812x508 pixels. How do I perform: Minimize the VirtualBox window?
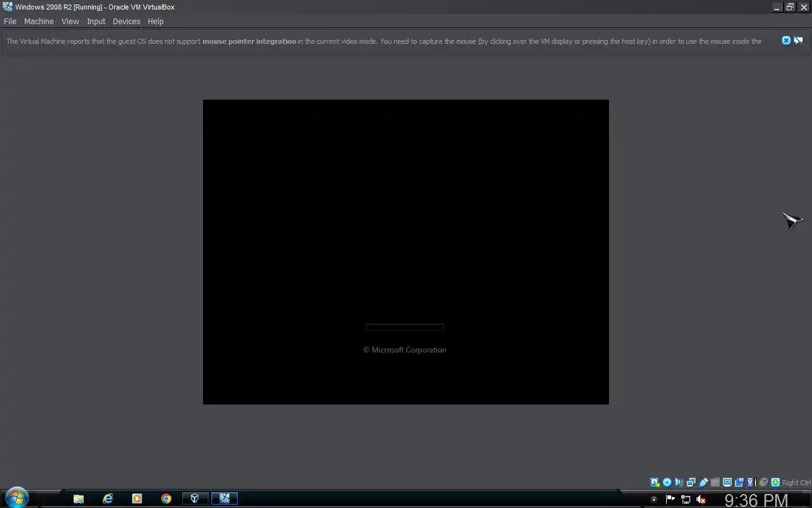777,7
